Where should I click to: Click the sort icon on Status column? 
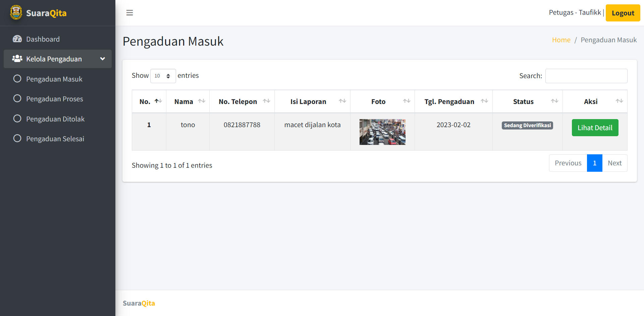click(555, 101)
